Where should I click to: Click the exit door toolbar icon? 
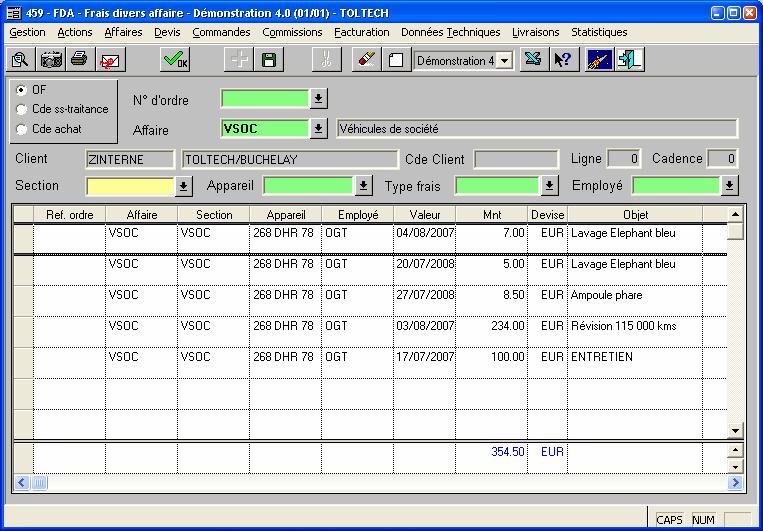click(x=630, y=60)
